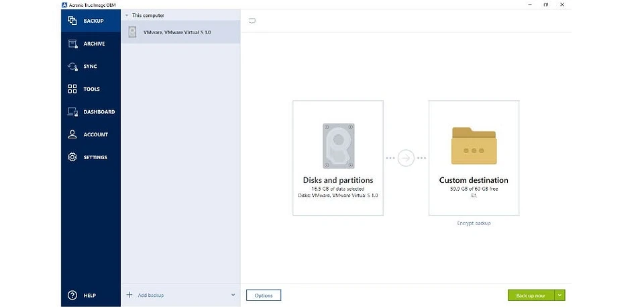Open the Backup section icon
644x307 pixels.
(72, 21)
